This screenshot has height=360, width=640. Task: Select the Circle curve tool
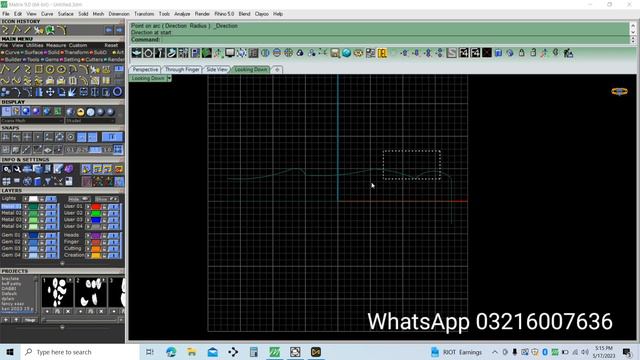coord(50,69)
